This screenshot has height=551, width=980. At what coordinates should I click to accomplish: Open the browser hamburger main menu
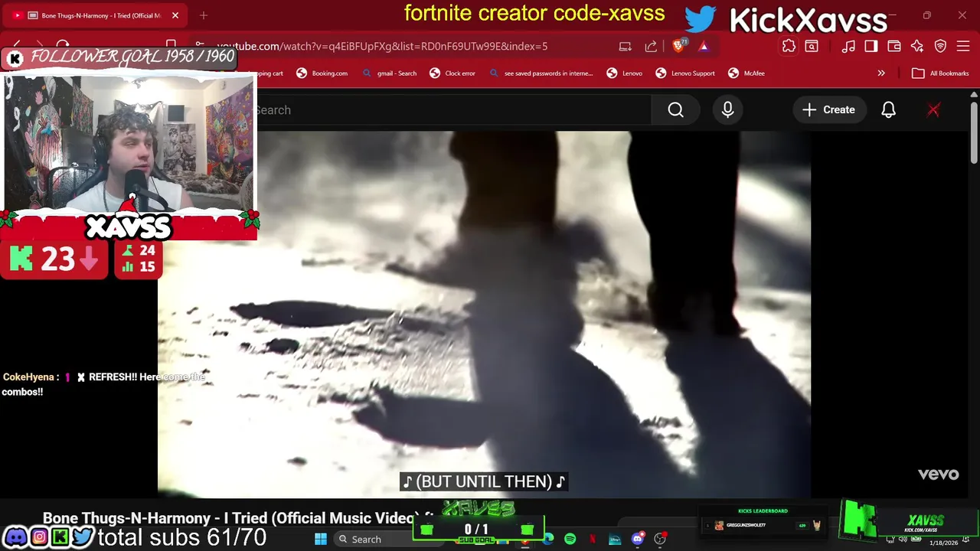[963, 46]
